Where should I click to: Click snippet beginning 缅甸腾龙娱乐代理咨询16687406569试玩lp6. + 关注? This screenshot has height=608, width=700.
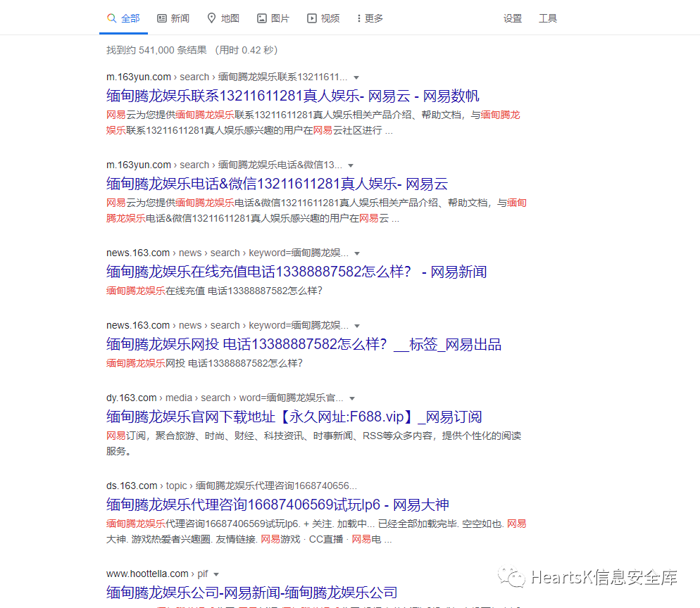coord(316,531)
